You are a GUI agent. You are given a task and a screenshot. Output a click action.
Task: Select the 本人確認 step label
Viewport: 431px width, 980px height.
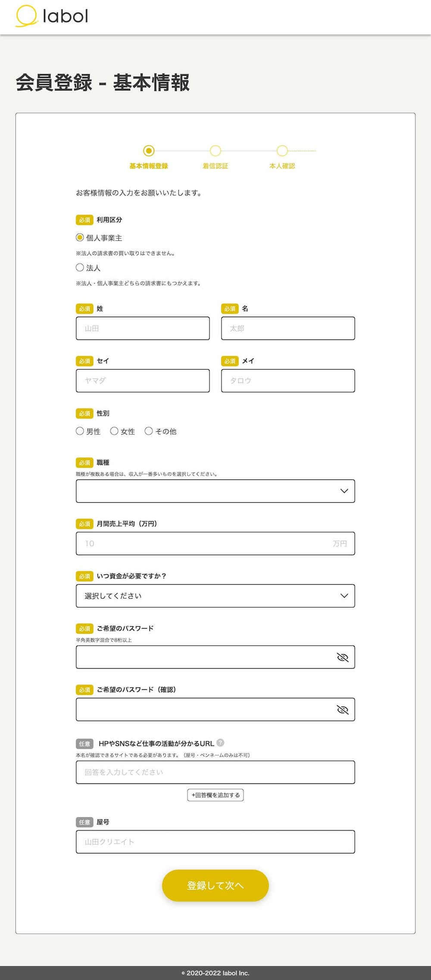tap(282, 166)
